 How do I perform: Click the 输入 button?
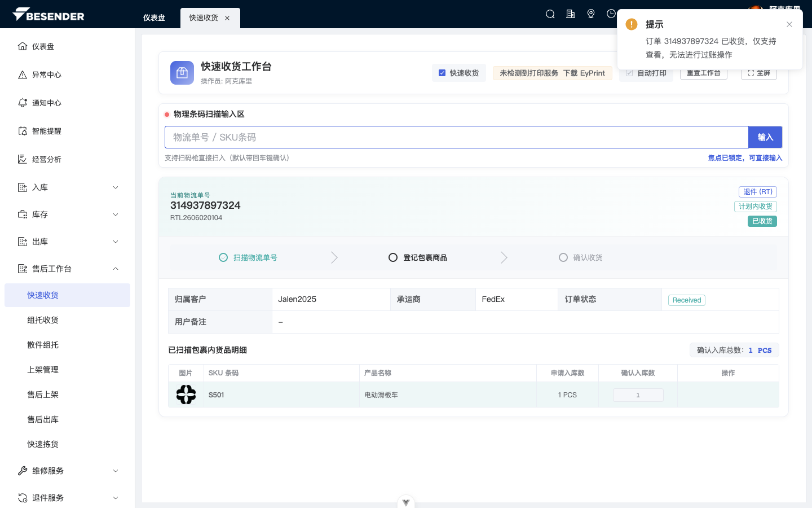pyautogui.click(x=765, y=137)
